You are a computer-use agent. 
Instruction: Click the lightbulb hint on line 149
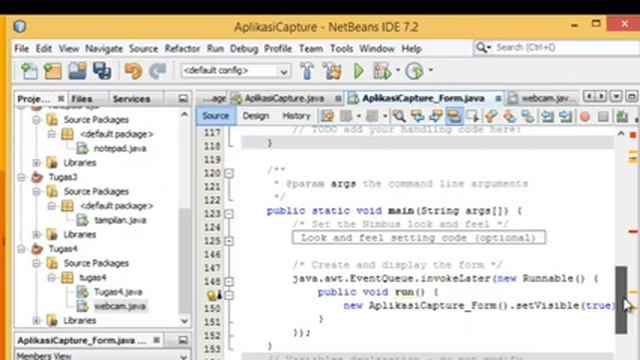point(212,295)
